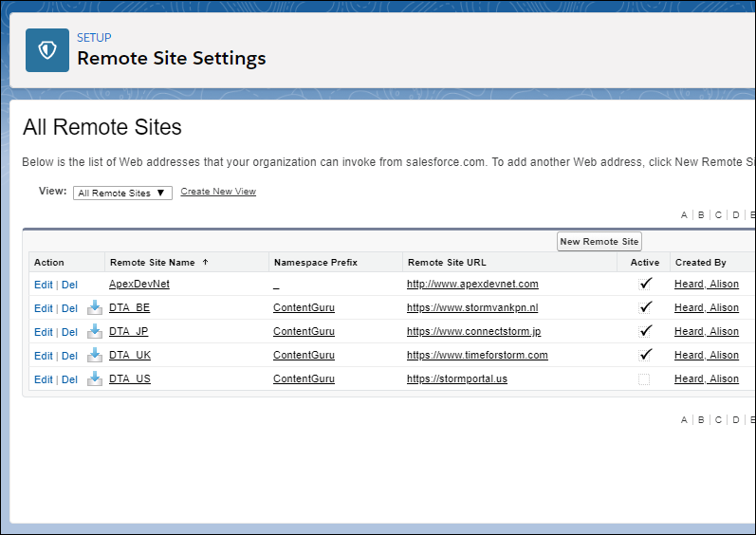
Task: Sort by Remote Site Name arrow
Action: (206, 262)
